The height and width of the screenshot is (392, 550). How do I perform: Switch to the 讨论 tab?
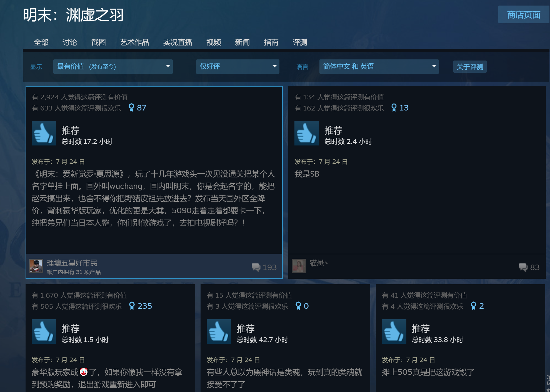tap(70, 42)
